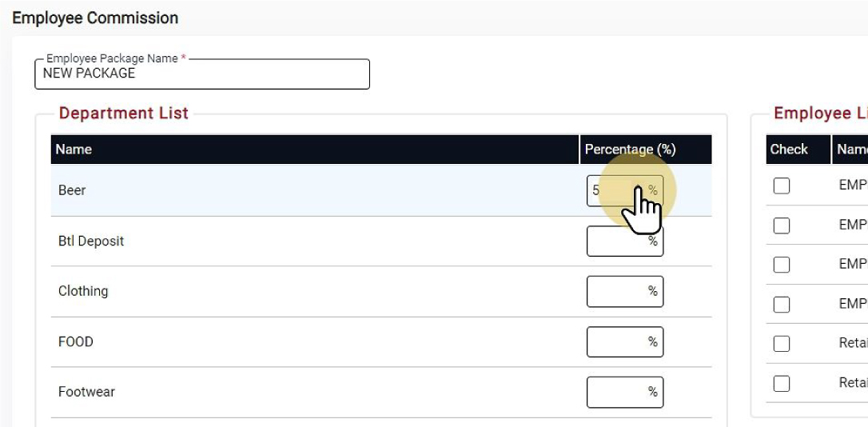The width and height of the screenshot is (868, 427).
Task: Click the Clothing department row name
Action: click(x=83, y=291)
